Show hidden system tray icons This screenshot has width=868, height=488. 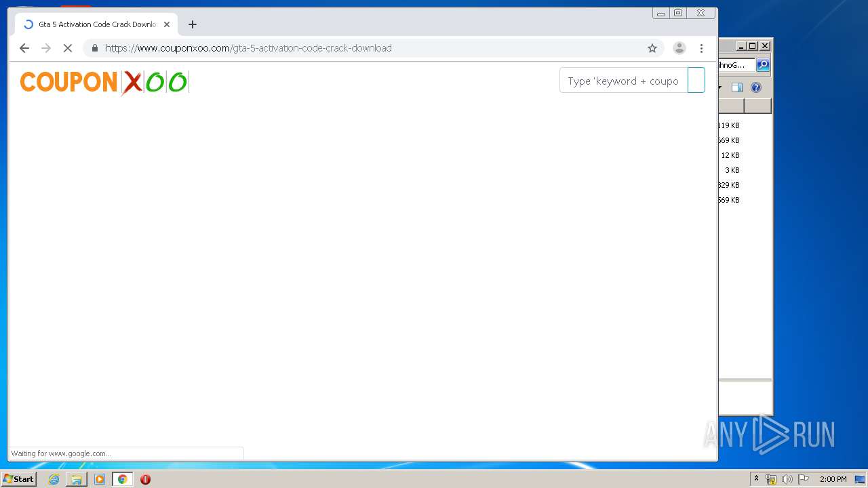(x=756, y=479)
